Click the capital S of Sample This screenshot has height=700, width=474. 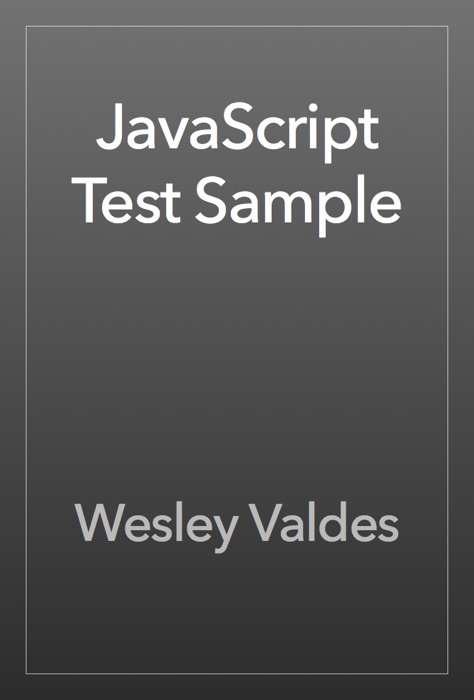(x=213, y=200)
